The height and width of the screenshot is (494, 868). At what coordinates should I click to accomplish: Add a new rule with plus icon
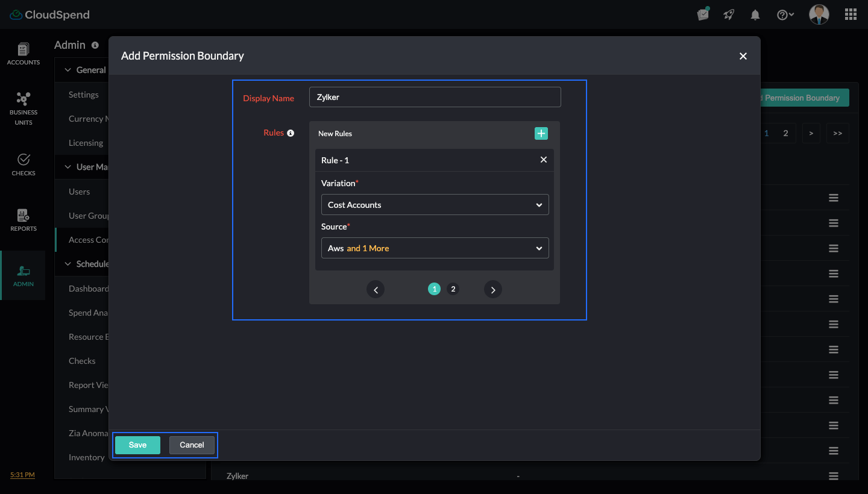point(541,133)
